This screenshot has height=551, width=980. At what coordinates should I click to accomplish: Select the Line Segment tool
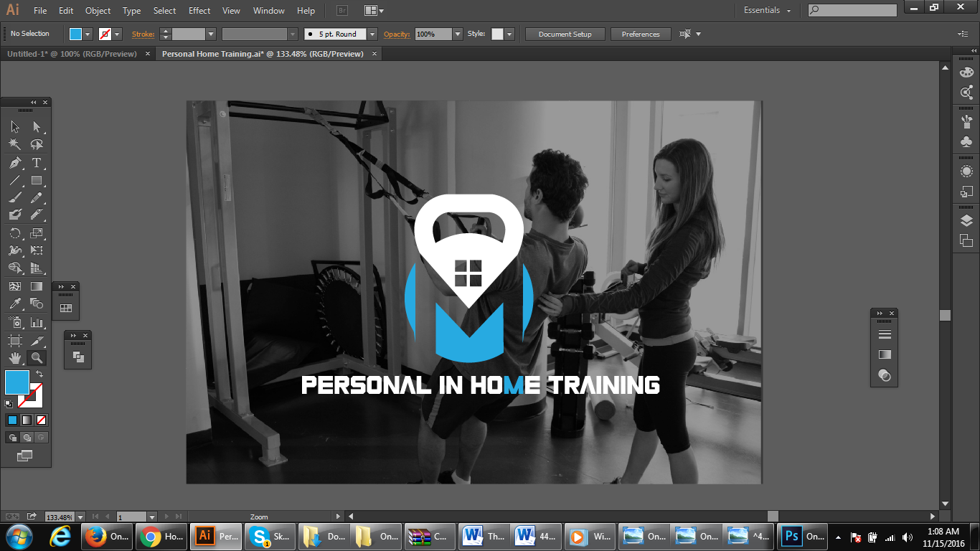click(x=15, y=180)
